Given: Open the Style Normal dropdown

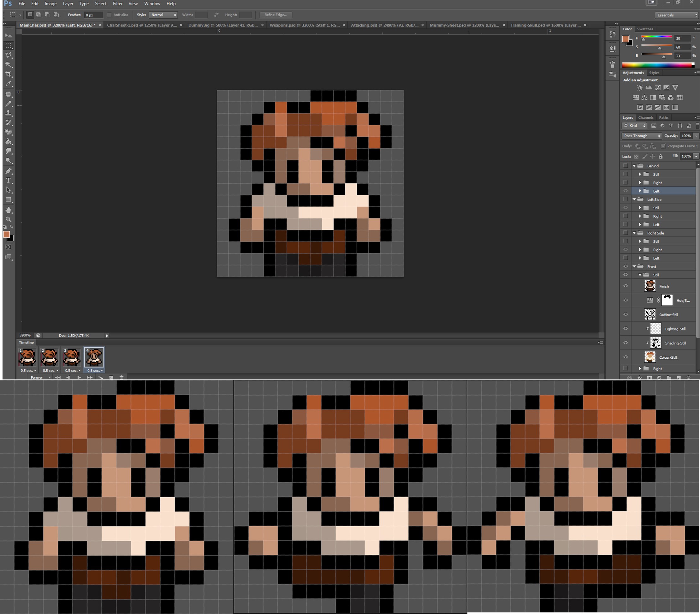Looking at the screenshot, I should point(163,15).
